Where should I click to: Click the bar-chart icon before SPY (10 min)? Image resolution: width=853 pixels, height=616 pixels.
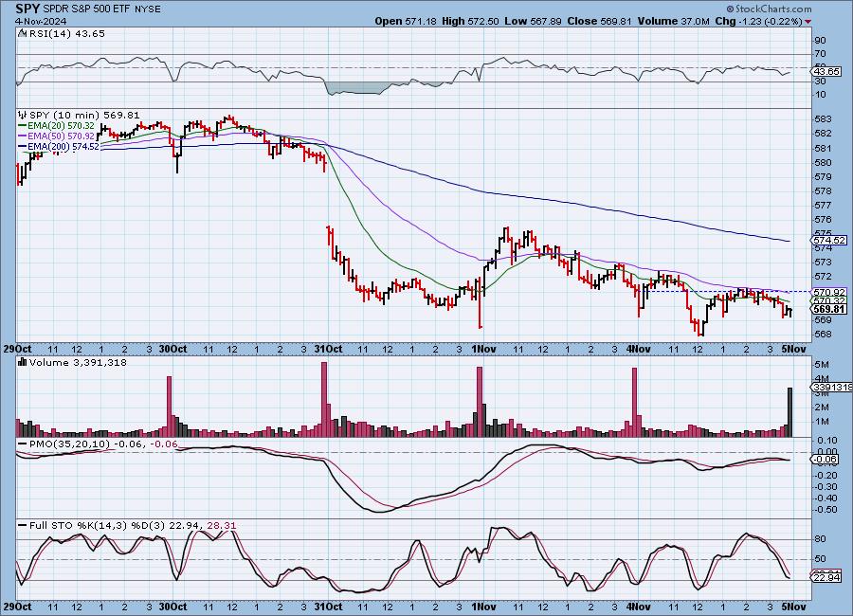coord(23,116)
